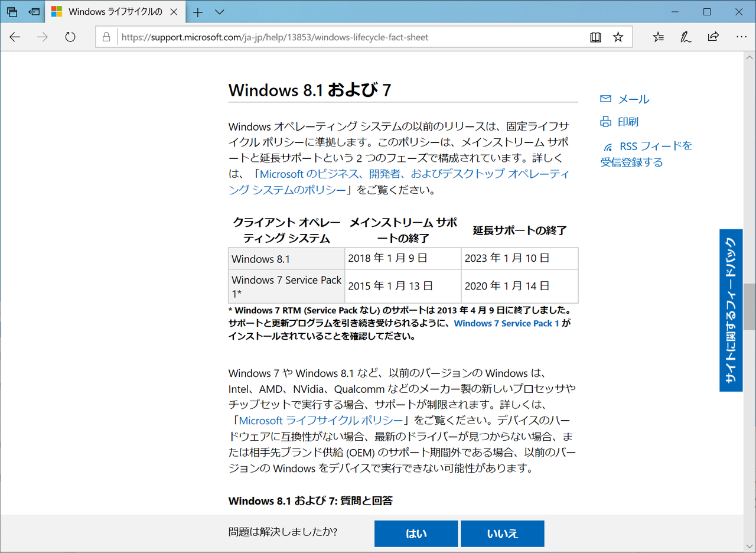This screenshot has width=756, height=553.
Task: Click the scrollbar up arrow
Action: tap(750, 56)
